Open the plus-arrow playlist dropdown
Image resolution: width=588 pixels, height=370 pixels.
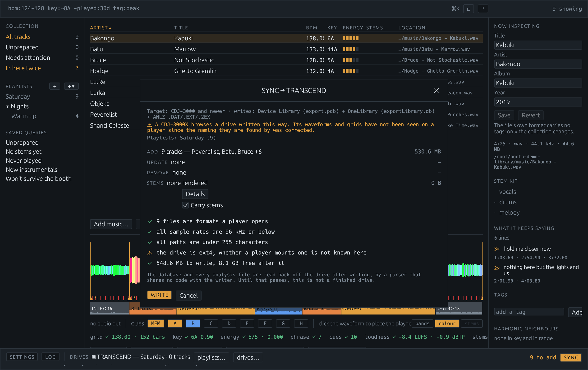coord(71,86)
